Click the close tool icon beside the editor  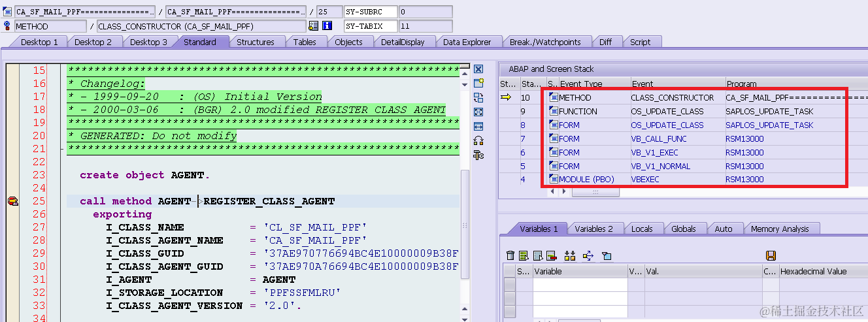478,69
